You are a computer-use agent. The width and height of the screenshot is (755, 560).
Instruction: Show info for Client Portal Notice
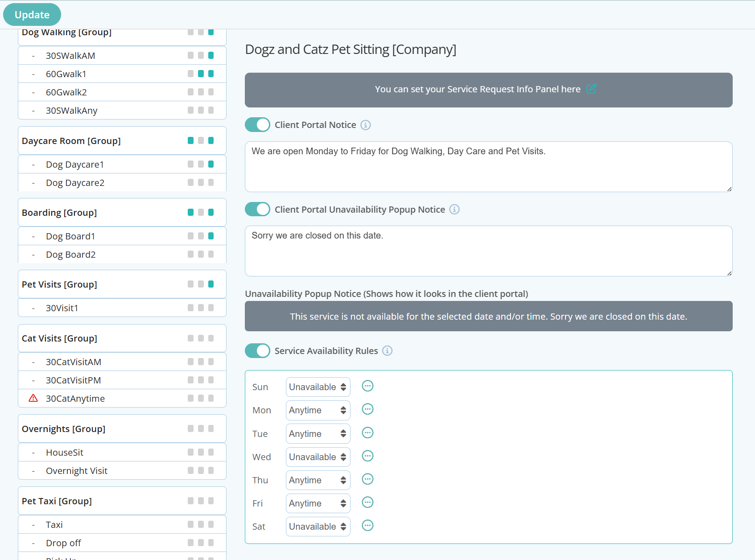point(366,125)
